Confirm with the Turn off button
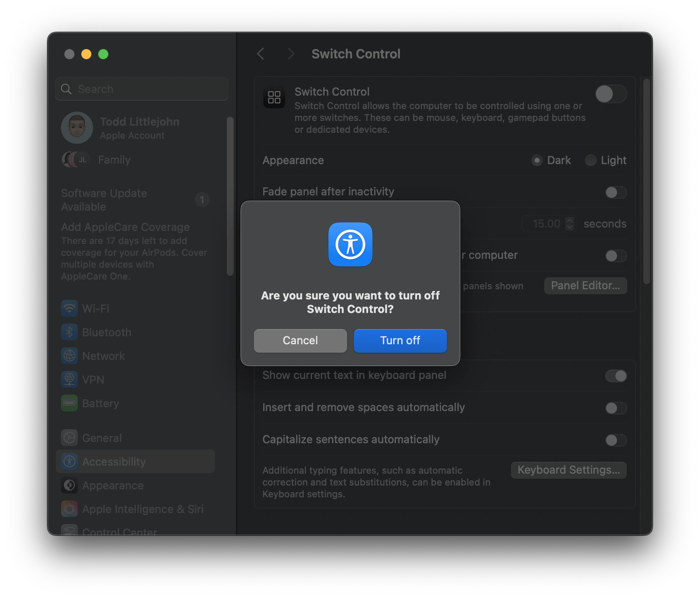700x598 pixels. coord(400,340)
